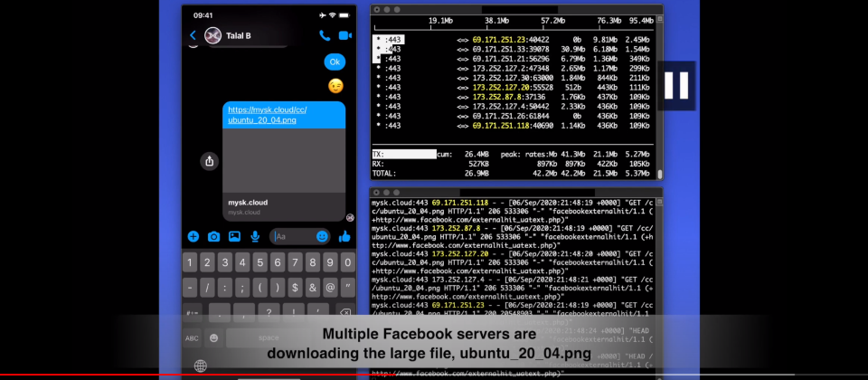Click '69.171.251.118' in the log terminal

[459, 202]
